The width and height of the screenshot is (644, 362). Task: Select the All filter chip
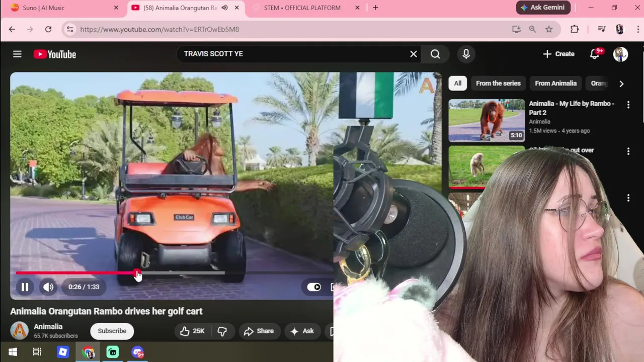[x=457, y=83]
